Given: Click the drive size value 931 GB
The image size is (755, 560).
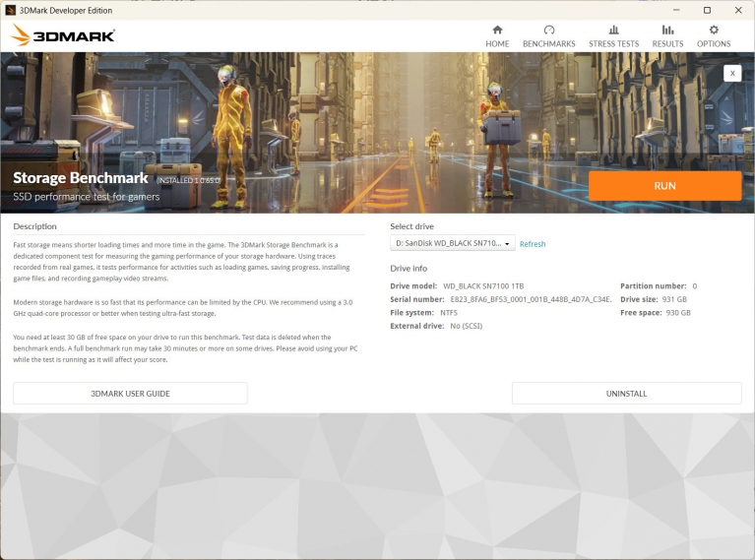Looking at the screenshot, I should [674, 299].
